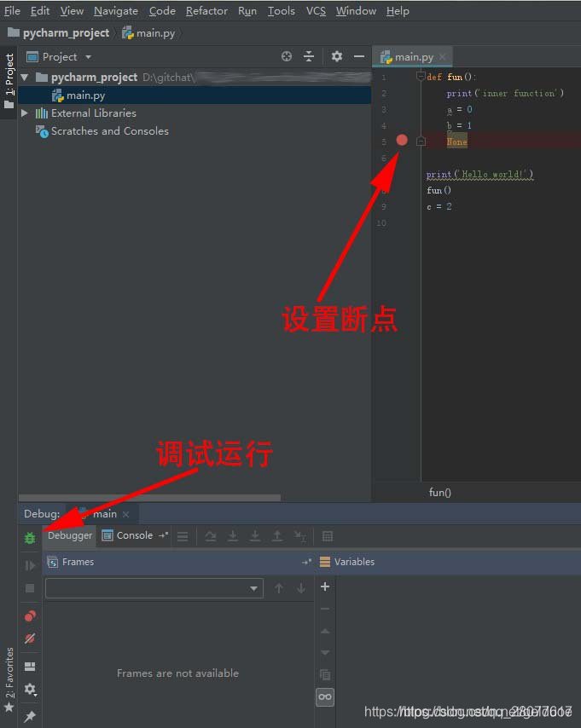Select main.py in project tree

pyautogui.click(x=195, y=95)
